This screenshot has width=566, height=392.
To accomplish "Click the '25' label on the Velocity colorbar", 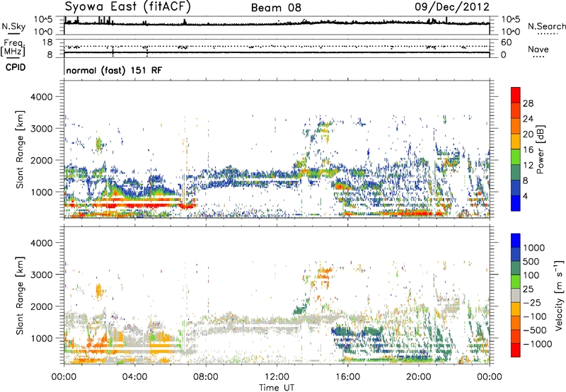I will pos(529,289).
